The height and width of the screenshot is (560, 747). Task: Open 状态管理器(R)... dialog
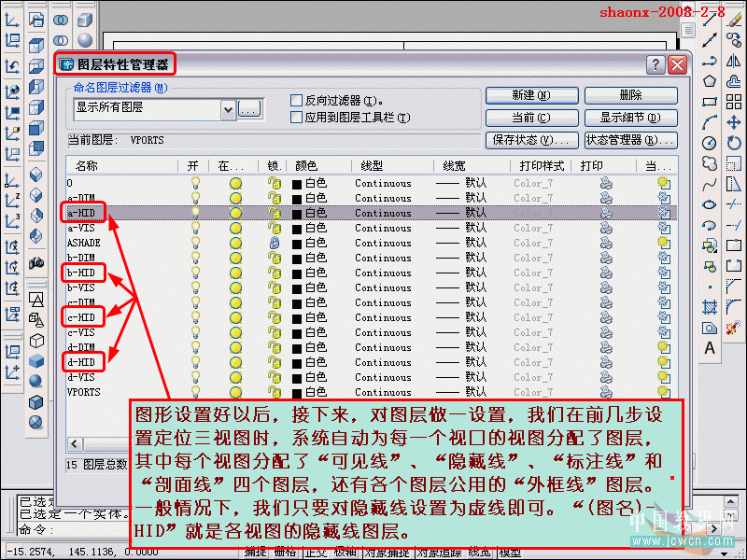[631, 140]
